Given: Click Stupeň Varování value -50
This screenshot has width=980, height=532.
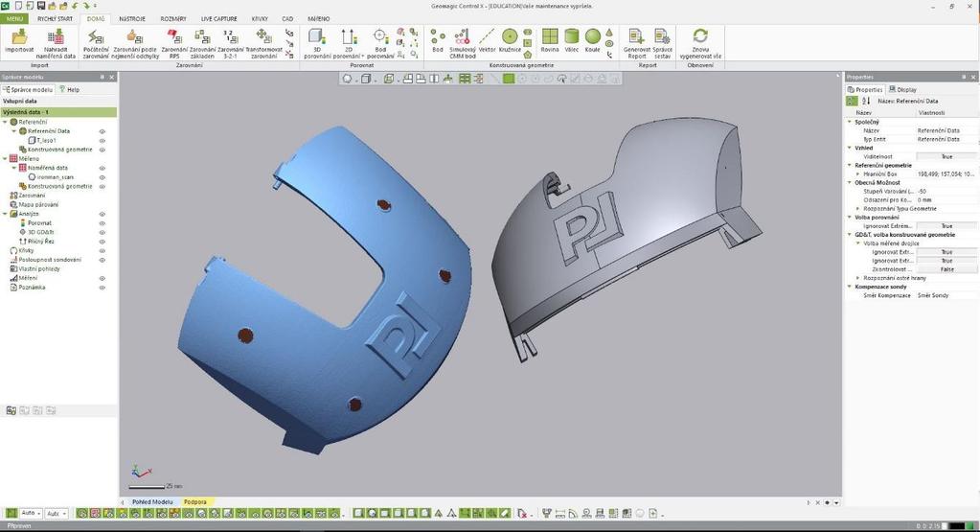Looking at the screenshot, I should tap(946, 192).
